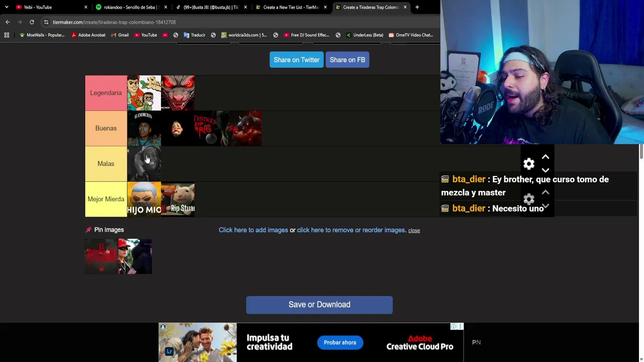Open the site information icon beside the URL

click(x=46, y=22)
